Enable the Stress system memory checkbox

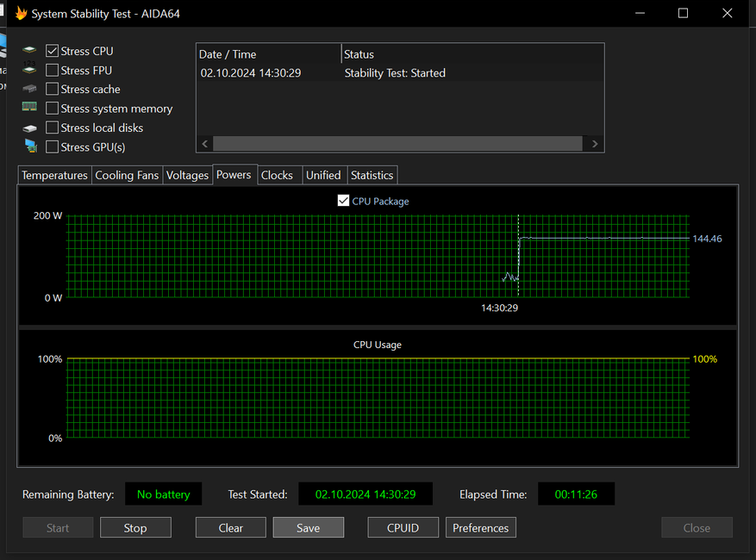click(x=53, y=109)
